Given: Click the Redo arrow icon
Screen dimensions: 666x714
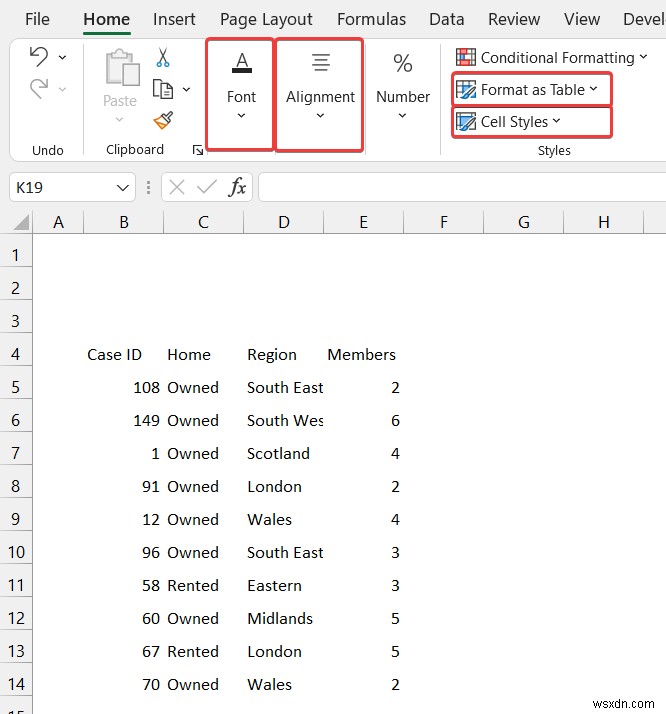Looking at the screenshot, I should point(38,90).
